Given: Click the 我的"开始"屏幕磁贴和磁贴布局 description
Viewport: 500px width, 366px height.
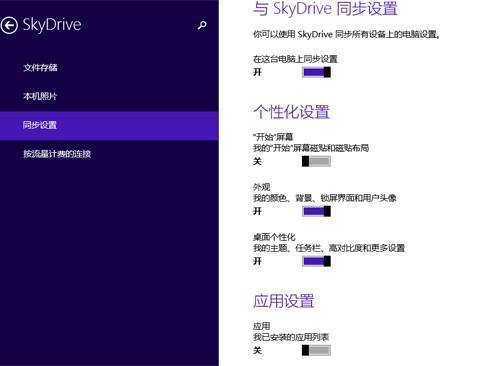Looking at the screenshot, I should point(311,148).
